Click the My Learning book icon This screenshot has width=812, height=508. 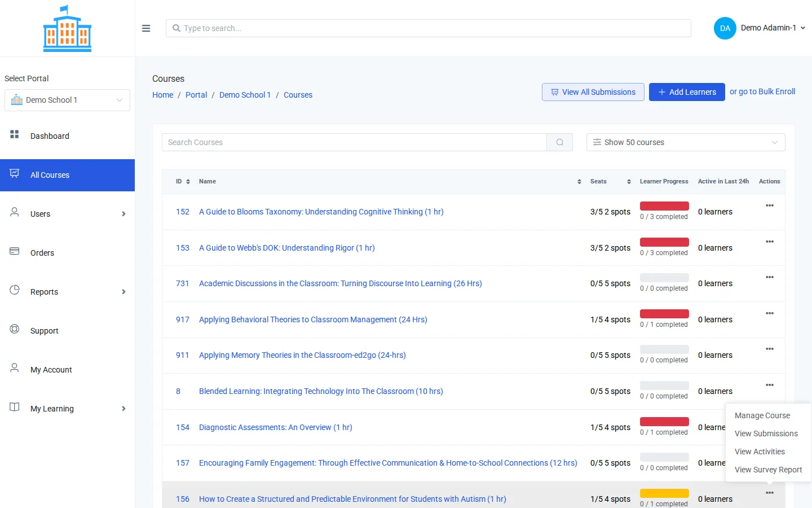tap(15, 407)
